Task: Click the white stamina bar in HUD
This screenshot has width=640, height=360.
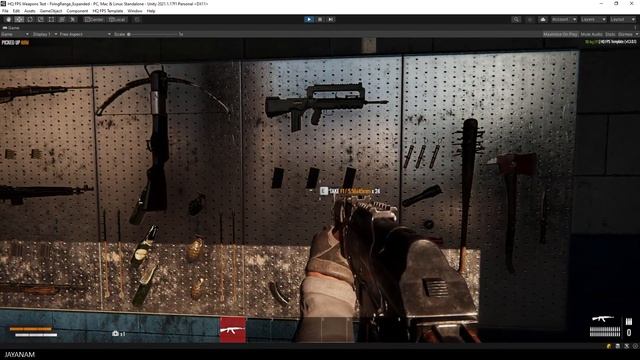Action: click(x=36, y=335)
